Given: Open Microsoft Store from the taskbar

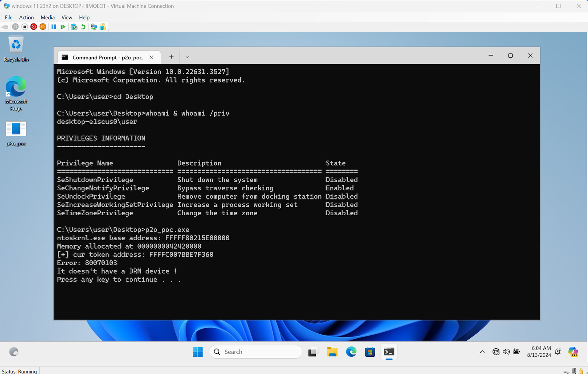Looking at the screenshot, I should click(370, 352).
